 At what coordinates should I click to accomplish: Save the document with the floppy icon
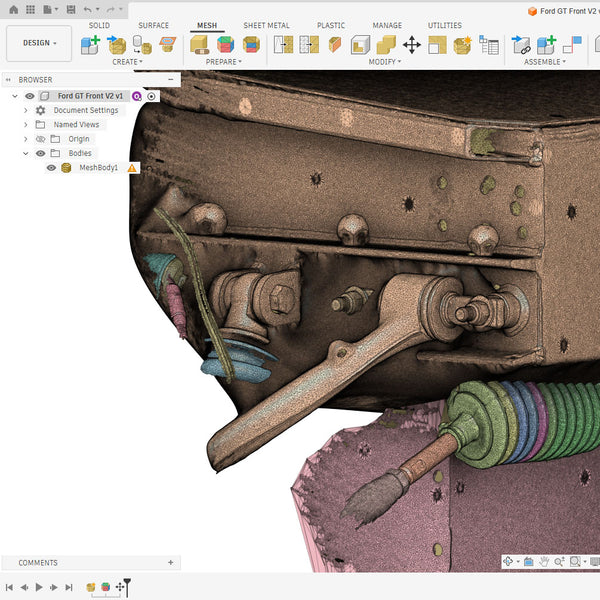(71, 10)
